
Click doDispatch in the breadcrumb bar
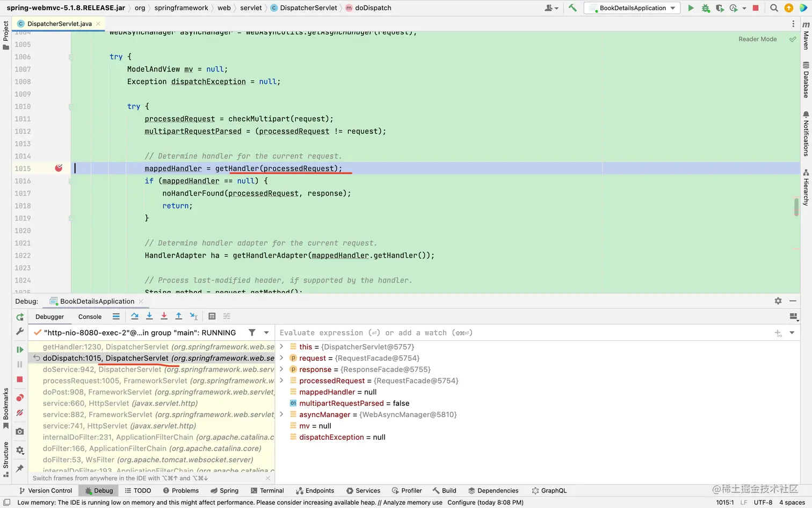[373, 8]
